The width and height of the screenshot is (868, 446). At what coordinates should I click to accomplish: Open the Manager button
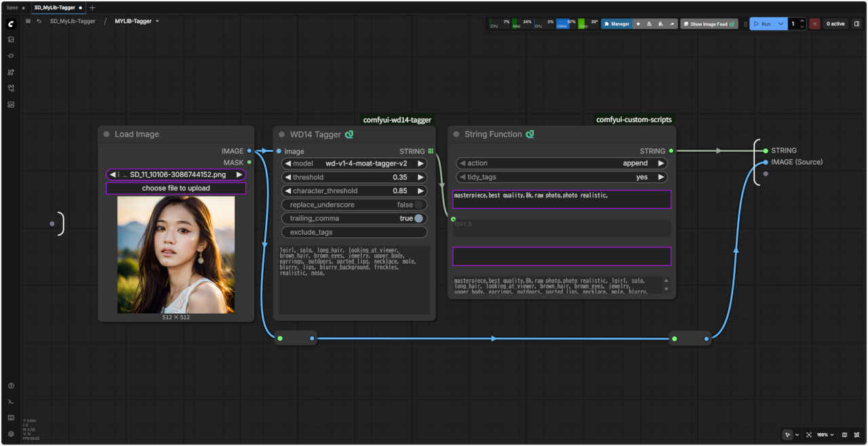tap(616, 24)
